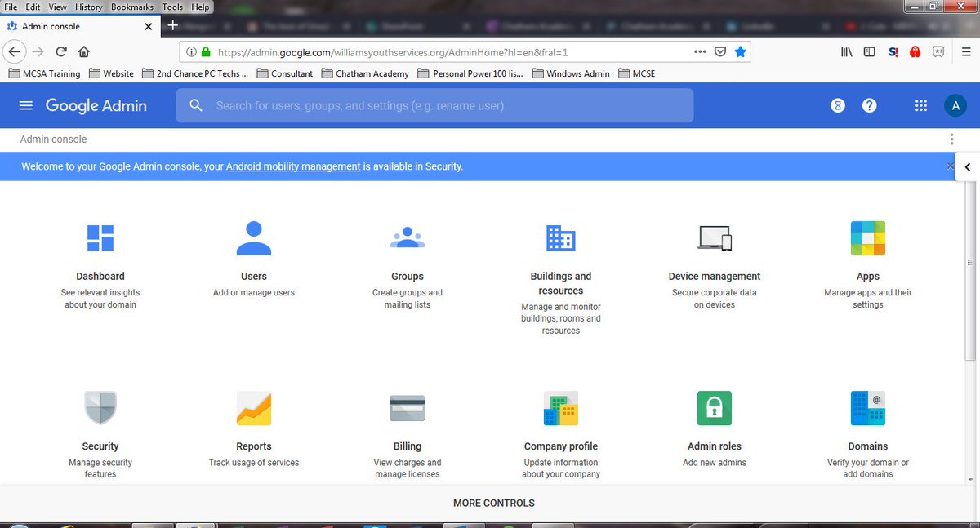Open the Chatham Academy bookmark folder

(x=365, y=73)
